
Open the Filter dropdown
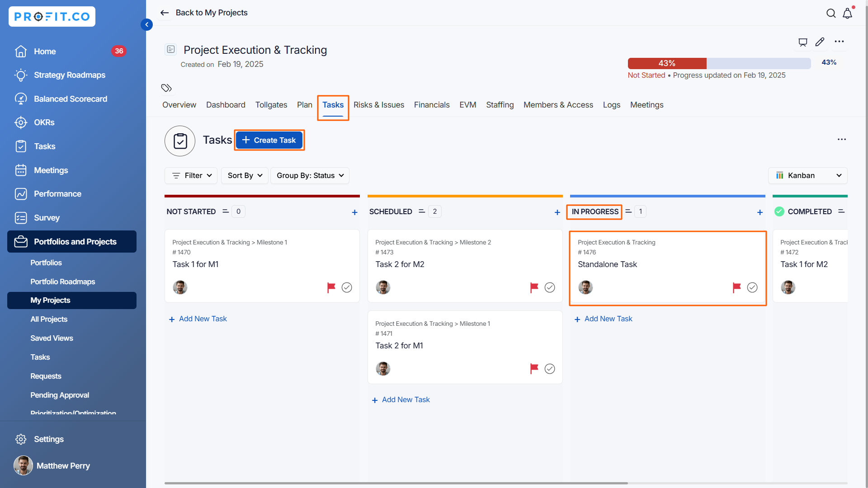pyautogui.click(x=191, y=175)
